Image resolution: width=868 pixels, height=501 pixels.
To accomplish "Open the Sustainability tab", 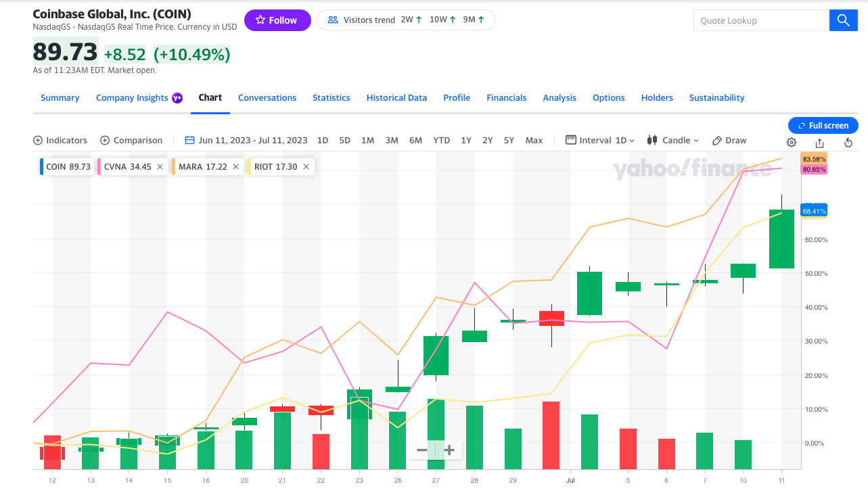I will [x=716, y=97].
